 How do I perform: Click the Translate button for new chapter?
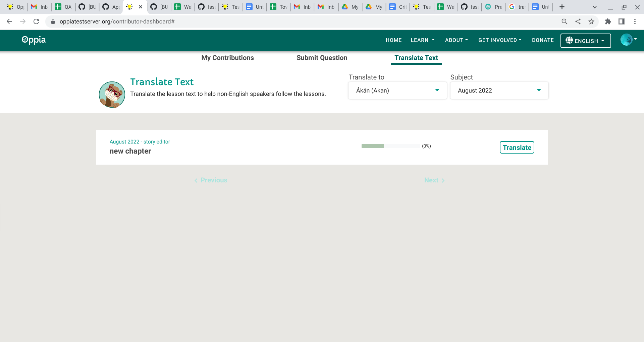(x=517, y=147)
